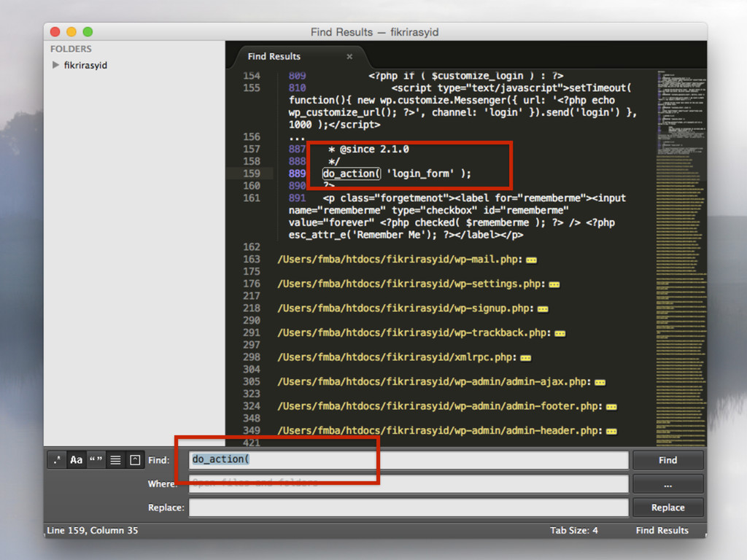Click the do_action( match on line 889
The image size is (747, 560).
point(352,174)
